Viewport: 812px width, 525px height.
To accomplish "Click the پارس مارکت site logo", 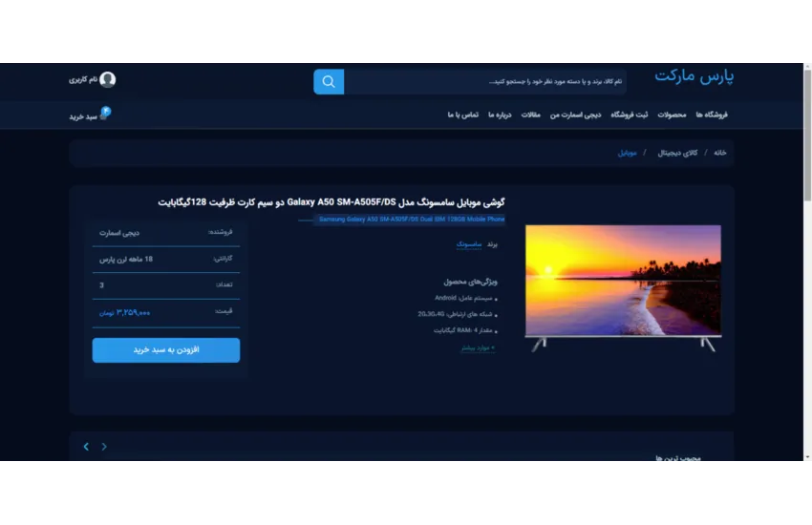I will pos(694,75).
